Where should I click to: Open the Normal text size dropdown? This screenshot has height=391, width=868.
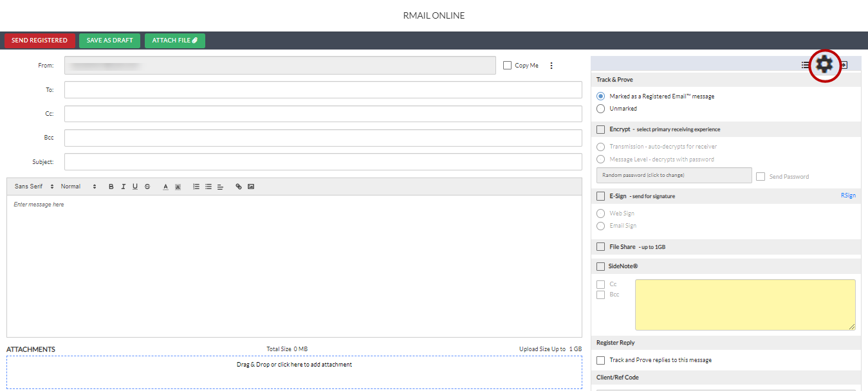point(78,186)
